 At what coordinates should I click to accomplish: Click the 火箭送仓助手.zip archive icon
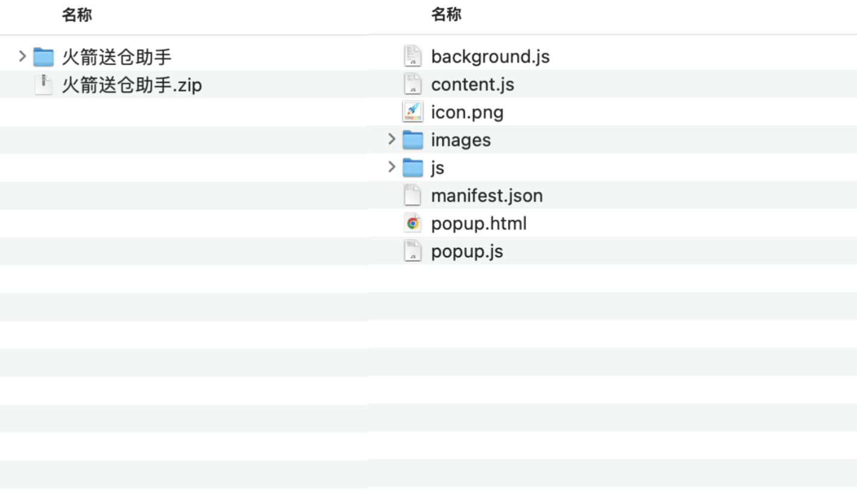click(x=43, y=85)
